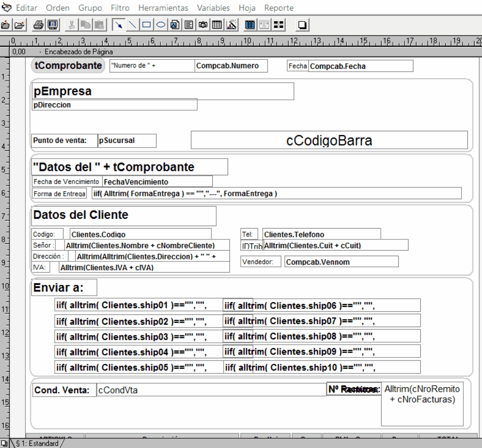Click the save report toolbar icon

click(x=5, y=25)
